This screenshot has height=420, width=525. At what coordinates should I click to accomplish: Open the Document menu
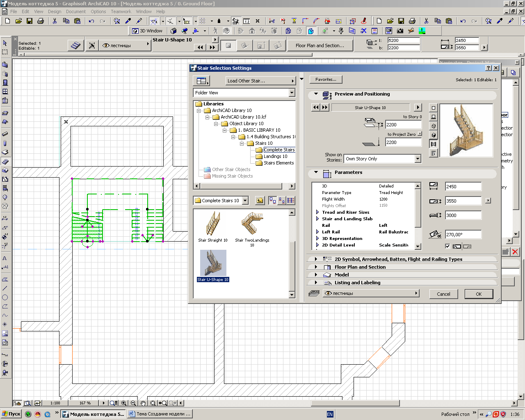tap(76, 11)
